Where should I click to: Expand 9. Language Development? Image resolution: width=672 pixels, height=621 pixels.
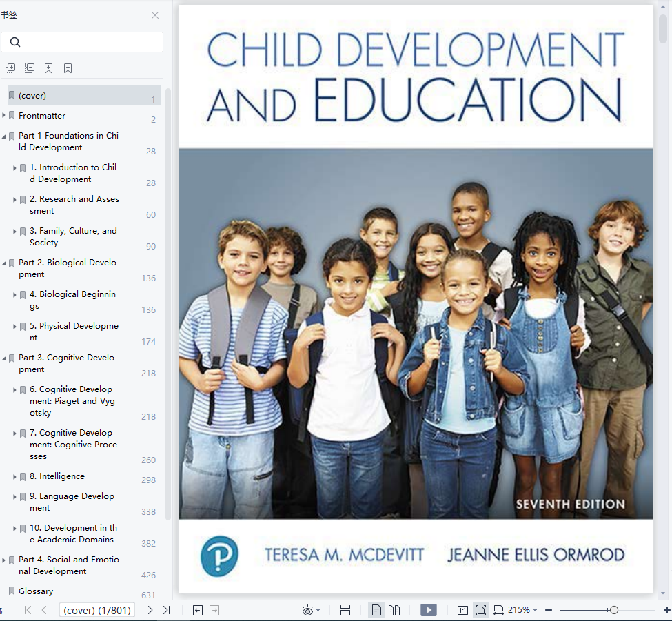tap(14, 497)
